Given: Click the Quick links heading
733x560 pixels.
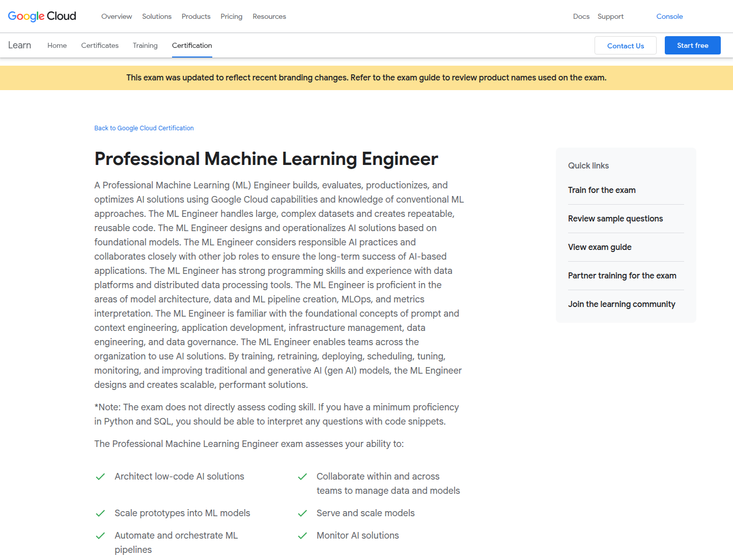Looking at the screenshot, I should [588, 165].
